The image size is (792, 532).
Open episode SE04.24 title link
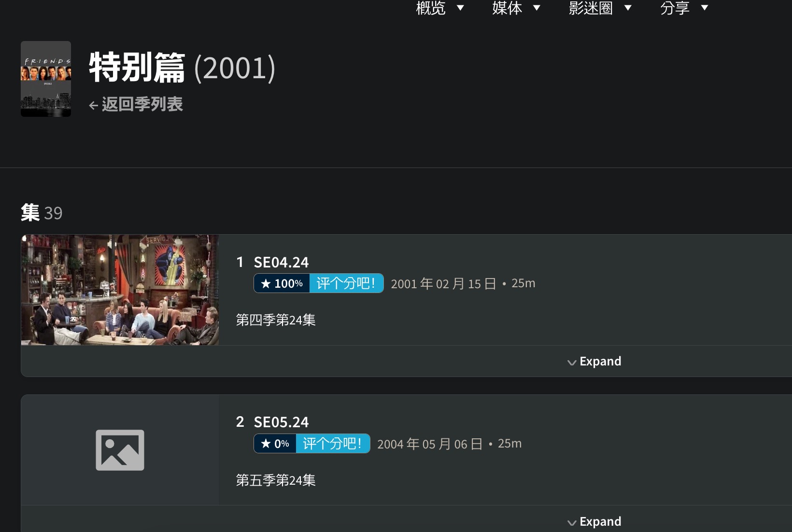pyautogui.click(x=281, y=262)
